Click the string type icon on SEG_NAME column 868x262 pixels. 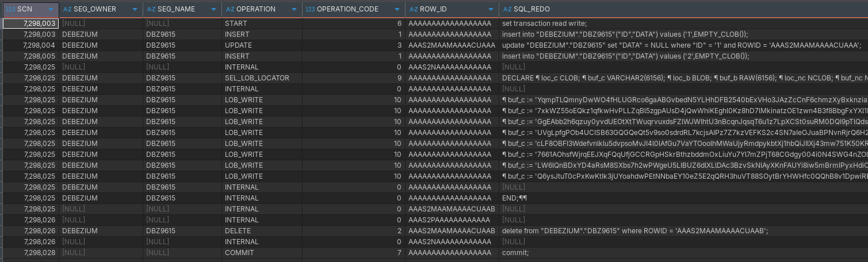[x=151, y=9]
